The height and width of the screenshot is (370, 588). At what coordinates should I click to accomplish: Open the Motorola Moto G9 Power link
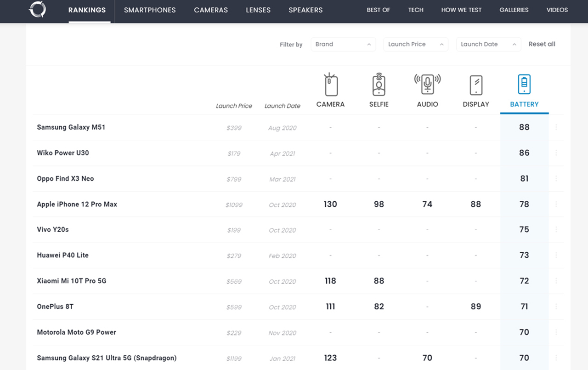tap(77, 332)
